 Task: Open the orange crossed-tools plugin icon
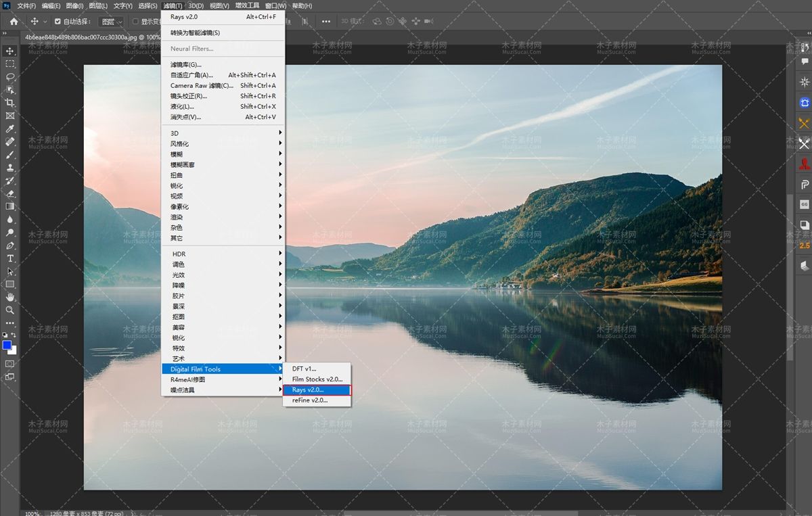click(x=805, y=123)
